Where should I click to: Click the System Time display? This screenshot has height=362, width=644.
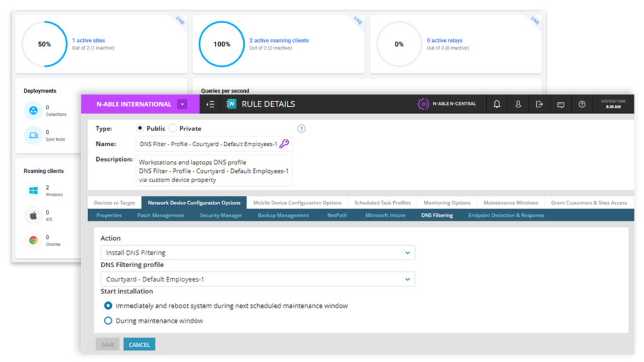pos(613,104)
